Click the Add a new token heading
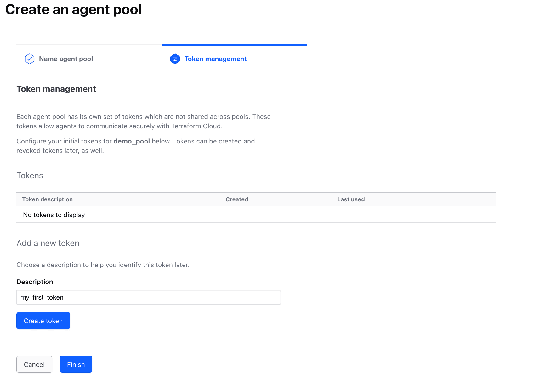 (x=48, y=243)
